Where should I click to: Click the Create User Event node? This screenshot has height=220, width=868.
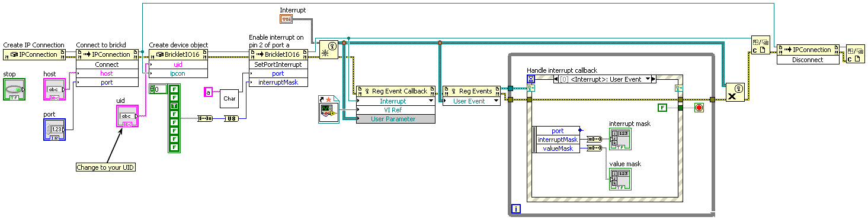pos(328,50)
